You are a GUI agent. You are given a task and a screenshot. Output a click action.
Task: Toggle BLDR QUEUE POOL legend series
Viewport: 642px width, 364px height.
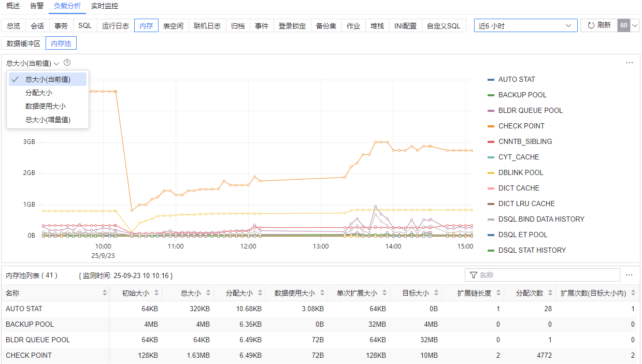click(525, 110)
